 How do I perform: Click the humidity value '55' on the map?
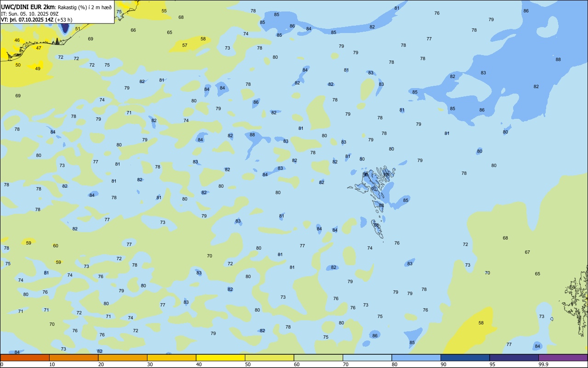pos(164,11)
